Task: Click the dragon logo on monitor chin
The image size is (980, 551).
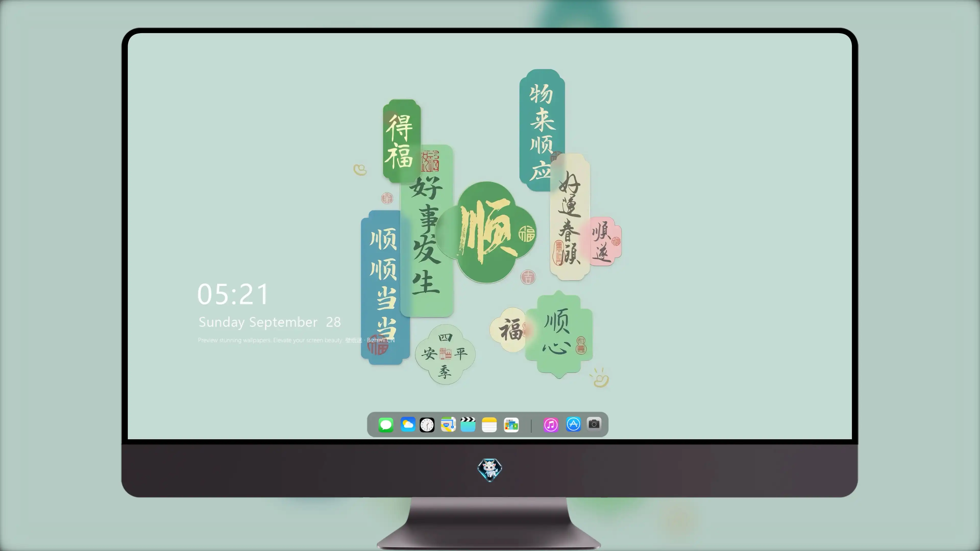Action: coord(490,470)
